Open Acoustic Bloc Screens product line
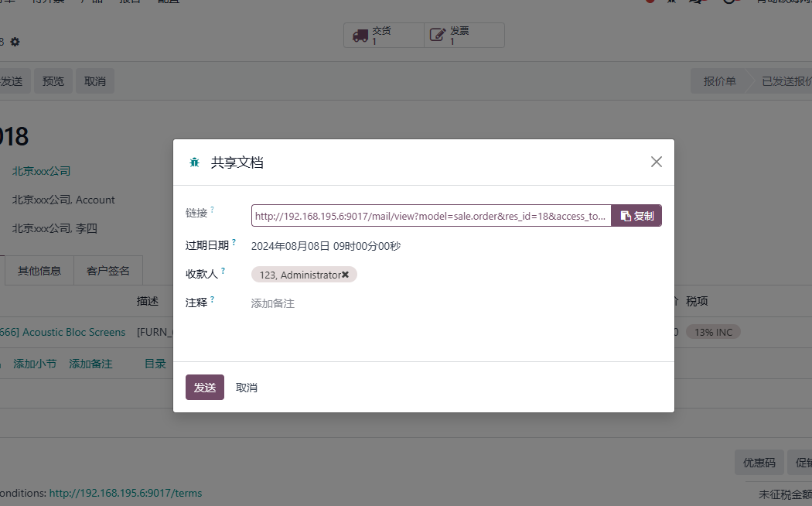The width and height of the screenshot is (812, 506). tap(63, 332)
